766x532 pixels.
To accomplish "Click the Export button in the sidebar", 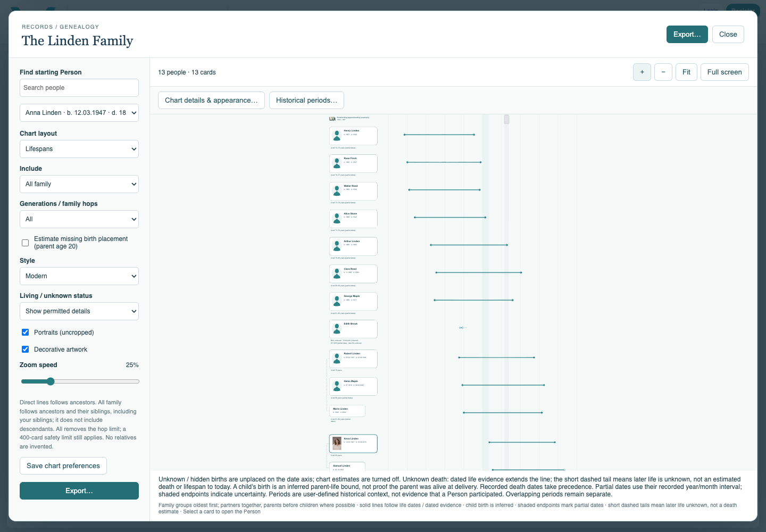I will 79,491.
